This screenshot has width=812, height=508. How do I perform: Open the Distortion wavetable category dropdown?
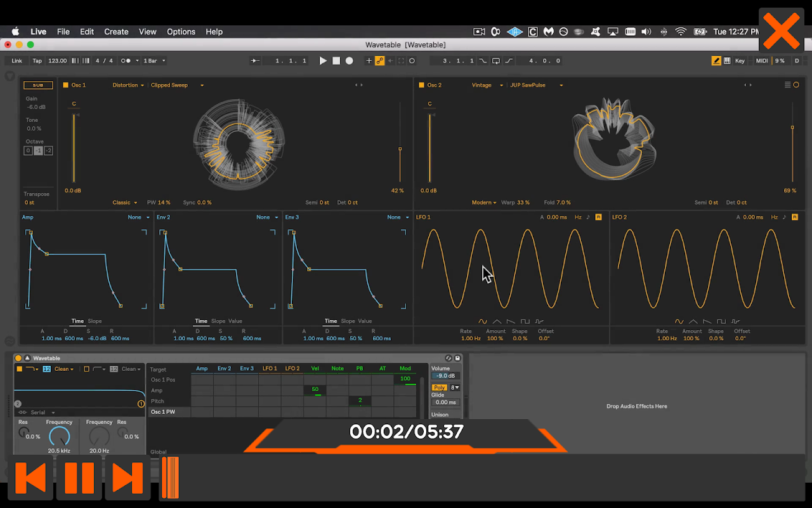pos(128,85)
